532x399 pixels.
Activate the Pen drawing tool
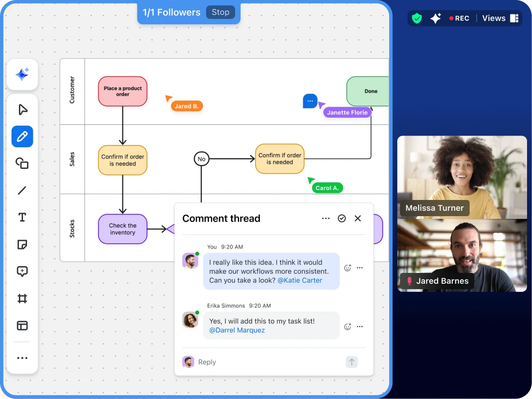(x=22, y=136)
